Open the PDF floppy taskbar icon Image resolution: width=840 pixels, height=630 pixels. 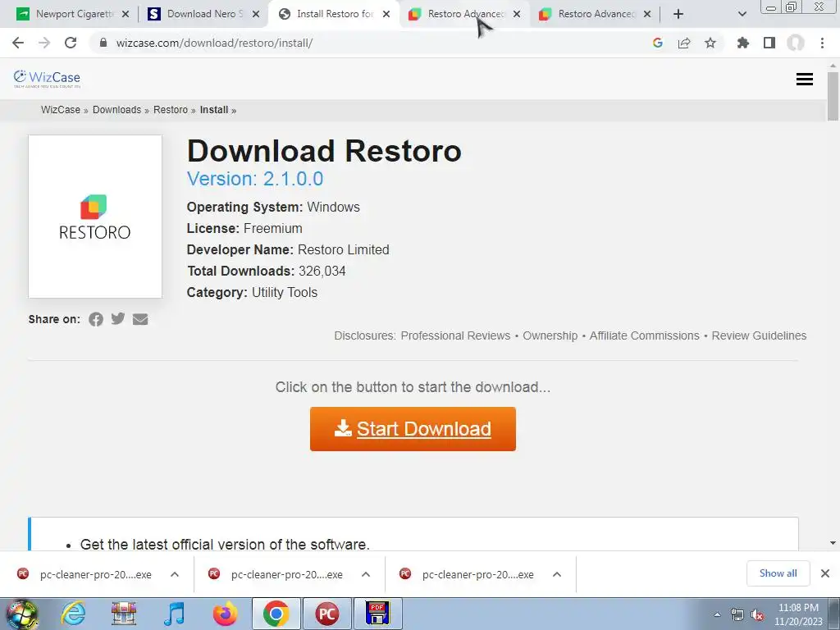377,614
